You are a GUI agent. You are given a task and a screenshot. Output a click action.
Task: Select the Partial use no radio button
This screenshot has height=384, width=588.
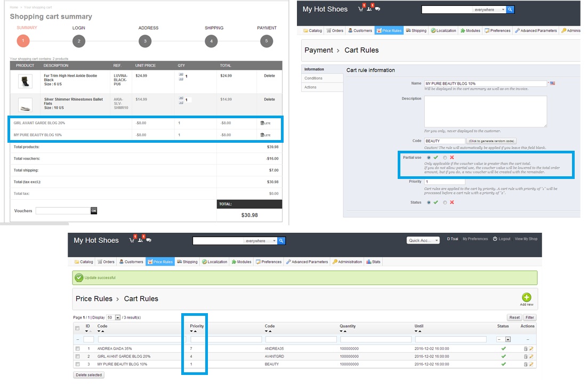pos(445,158)
